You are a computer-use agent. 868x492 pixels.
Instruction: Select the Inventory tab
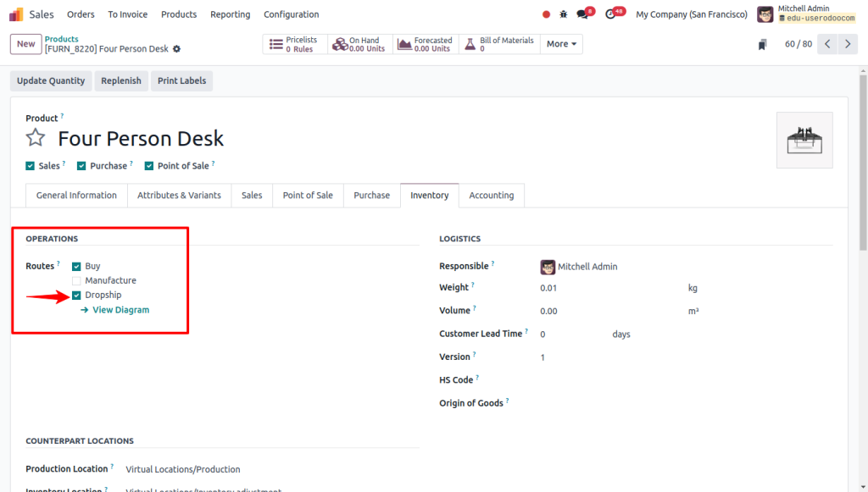point(430,195)
